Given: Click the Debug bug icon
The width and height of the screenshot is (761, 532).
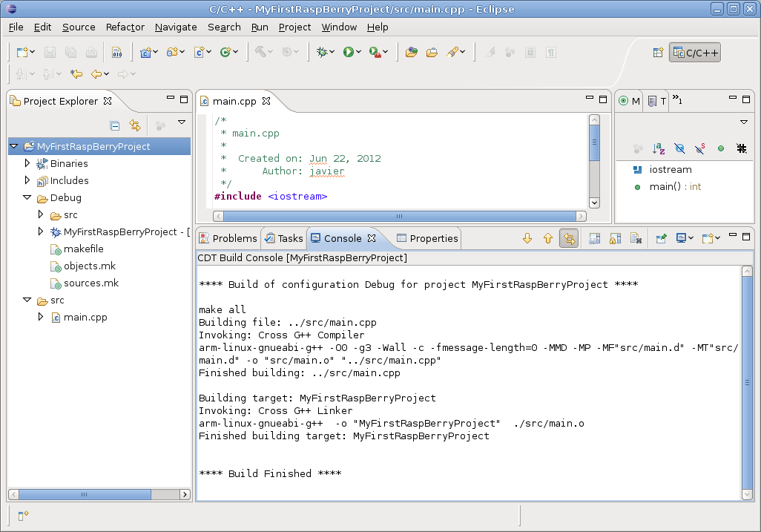Looking at the screenshot, I should 322,52.
